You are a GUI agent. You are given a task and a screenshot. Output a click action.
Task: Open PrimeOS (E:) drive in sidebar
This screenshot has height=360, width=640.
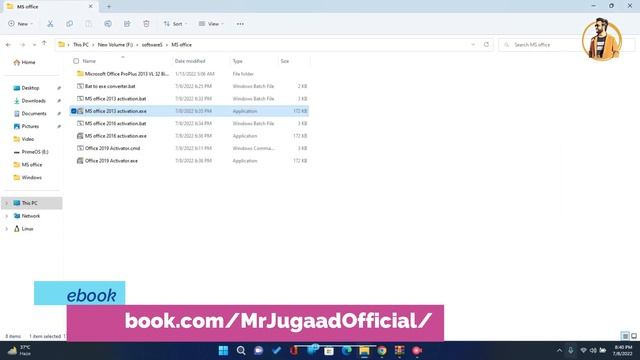point(31,152)
